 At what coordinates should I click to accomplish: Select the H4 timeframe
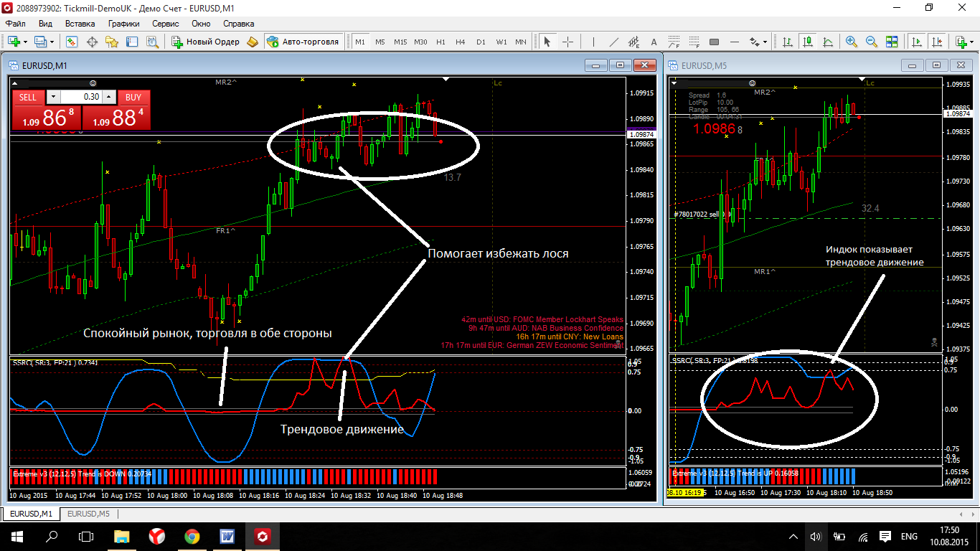[460, 42]
